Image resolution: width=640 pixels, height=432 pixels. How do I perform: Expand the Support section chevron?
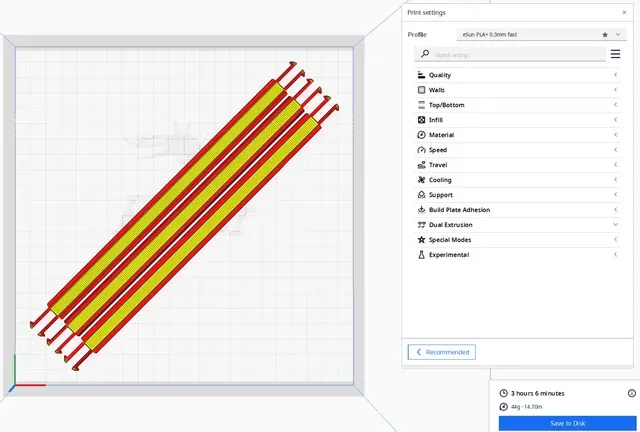(x=615, y=194)
